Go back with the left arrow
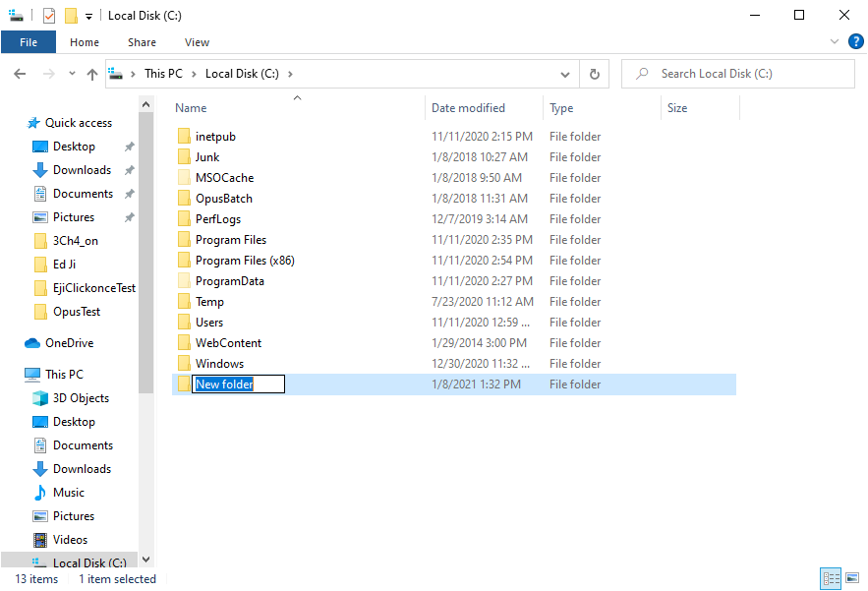Viewport: 868px width, 591px height. pyautogui.click(x=20, y=74)
